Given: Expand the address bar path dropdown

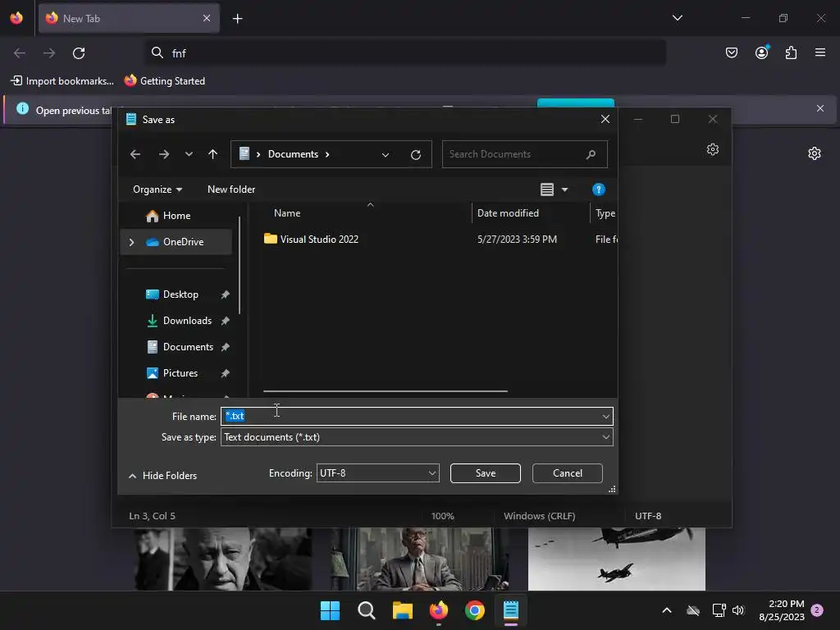Looking at the screenshot, I should [386, 155].
